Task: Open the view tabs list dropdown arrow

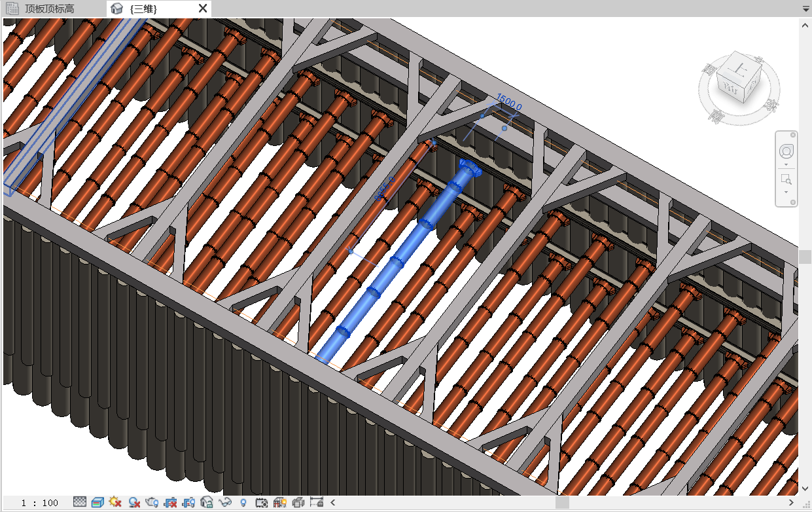Action: click(805, 9)
